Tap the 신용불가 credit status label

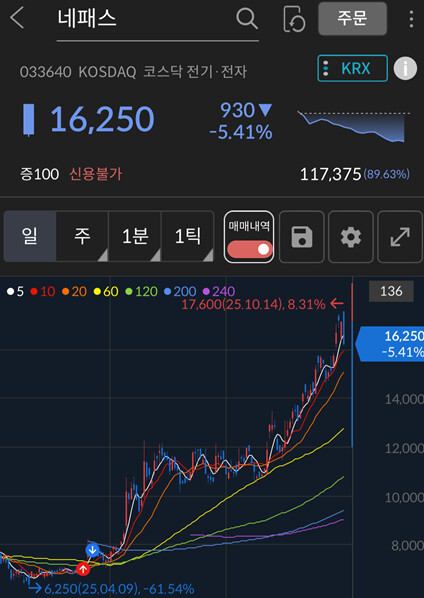(x=96, y=174)
